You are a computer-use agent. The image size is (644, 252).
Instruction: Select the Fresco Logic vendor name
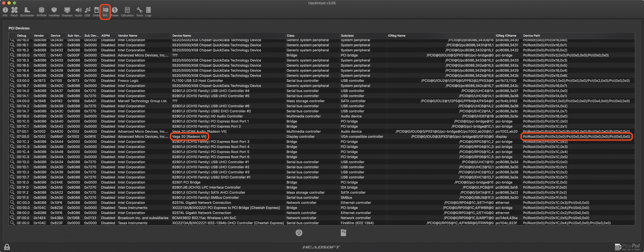tap(128, 80)
